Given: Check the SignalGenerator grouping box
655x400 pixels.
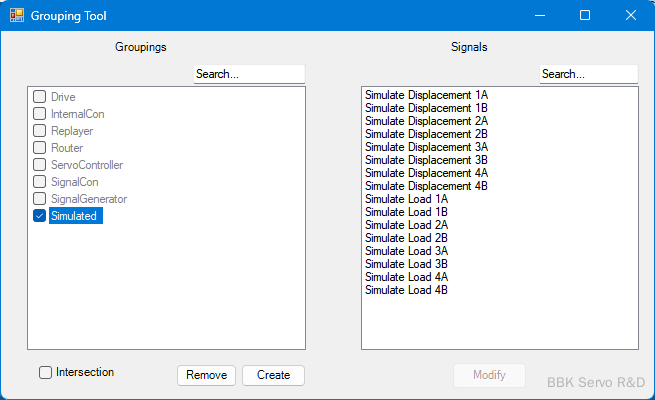Looking at the screenshot, I should [x=40, y=199].
